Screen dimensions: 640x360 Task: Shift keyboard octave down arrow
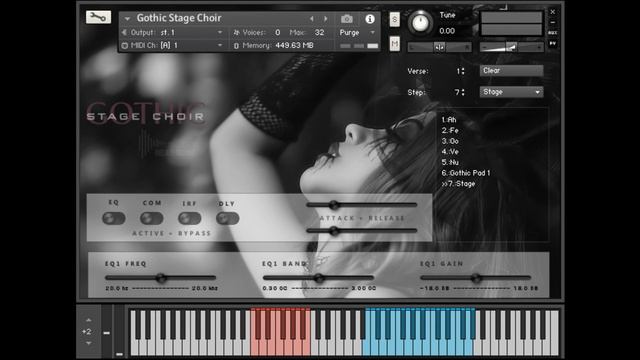coord(89,343)
